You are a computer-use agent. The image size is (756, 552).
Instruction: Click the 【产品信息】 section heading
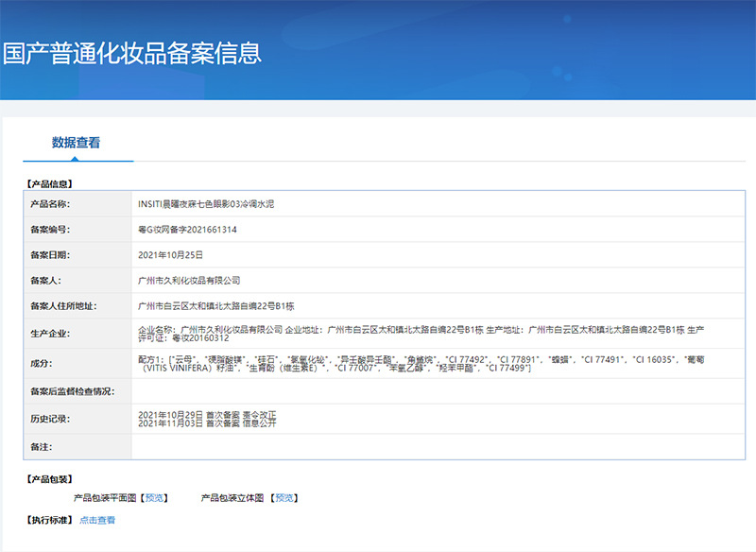(50, 184)
